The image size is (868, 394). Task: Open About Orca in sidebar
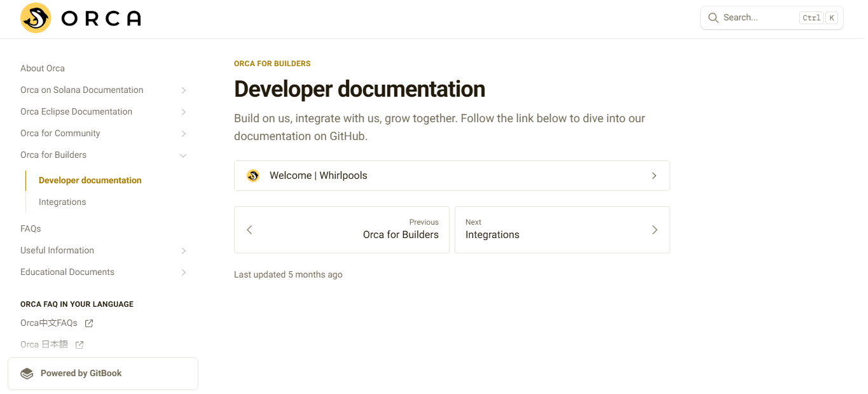43,68
